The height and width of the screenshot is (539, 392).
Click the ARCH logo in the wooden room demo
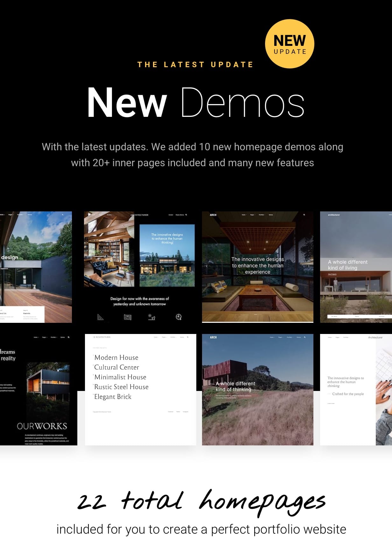pos(213,215)
